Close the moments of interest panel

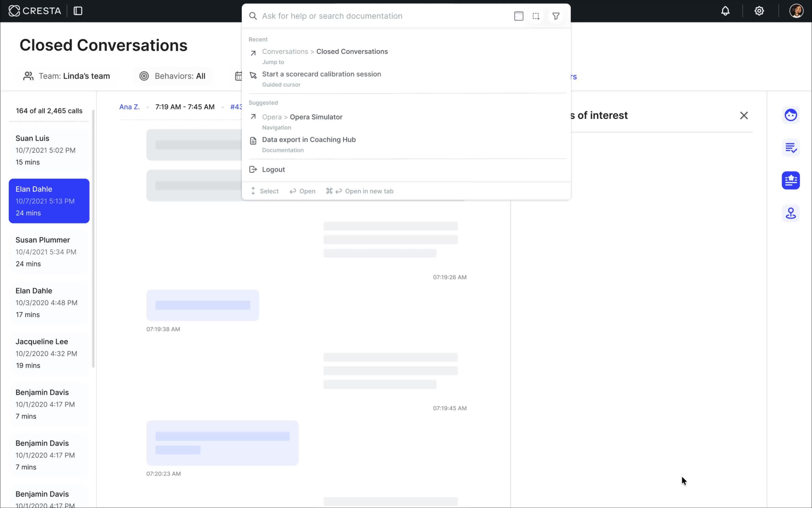(x=744, y=116)
